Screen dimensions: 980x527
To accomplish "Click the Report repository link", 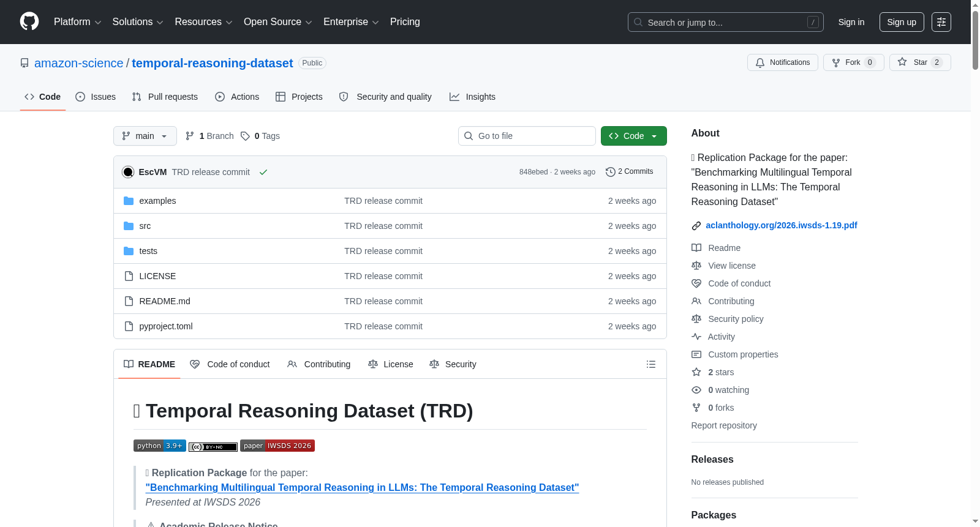I will [724, 425].
